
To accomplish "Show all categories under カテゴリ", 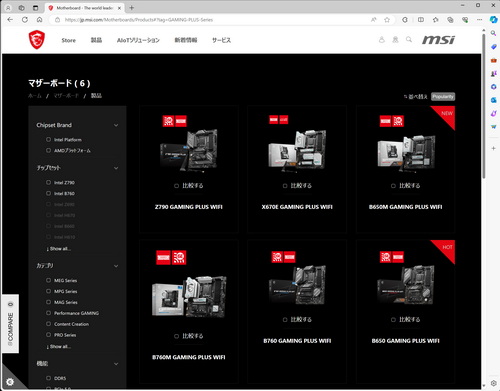I will pyautogui.click(x=58, y=347).
